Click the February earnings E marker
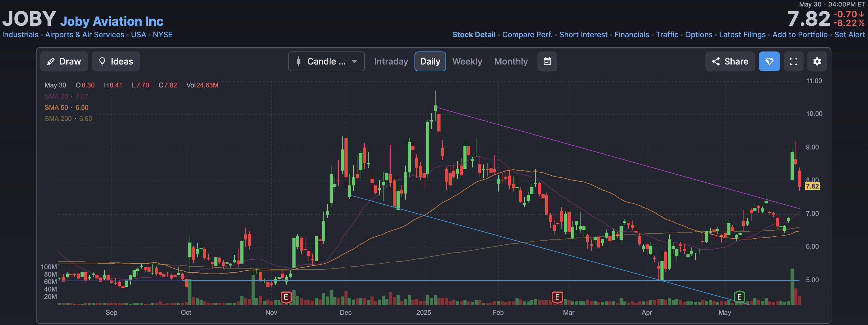The width and height of the screenshot is (868, 325). (x=557, y=297)
